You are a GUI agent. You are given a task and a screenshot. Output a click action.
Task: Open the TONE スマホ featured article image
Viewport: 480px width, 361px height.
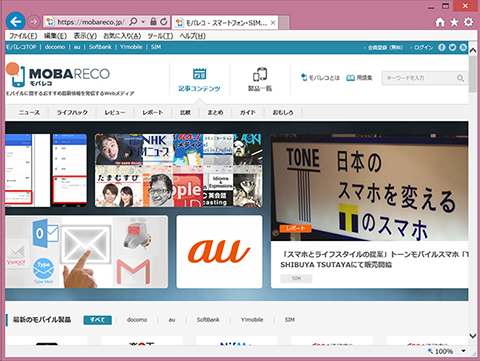pos(369,187)
